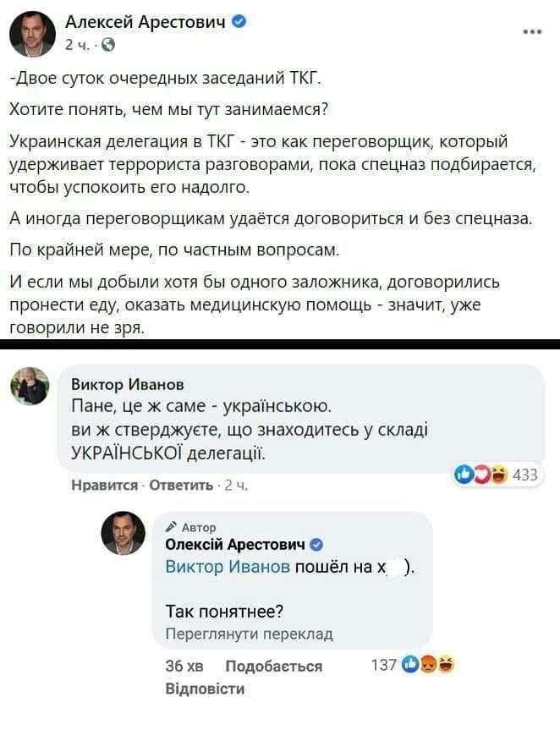Click the post author's profile picture
This screenshot has height=730, width=560.
click(x=32, y=34)
